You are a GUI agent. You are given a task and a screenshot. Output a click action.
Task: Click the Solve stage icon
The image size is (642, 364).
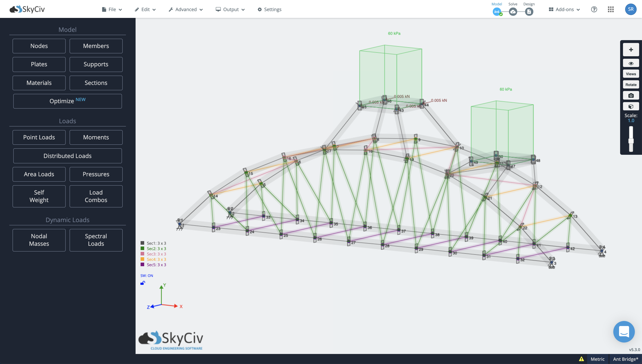pyautogui.click(x=513, y=11)
